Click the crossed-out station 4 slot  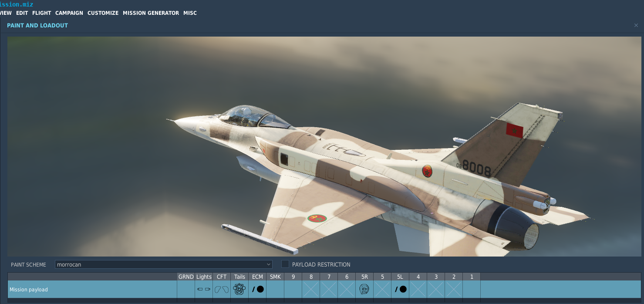pos(418,289)
